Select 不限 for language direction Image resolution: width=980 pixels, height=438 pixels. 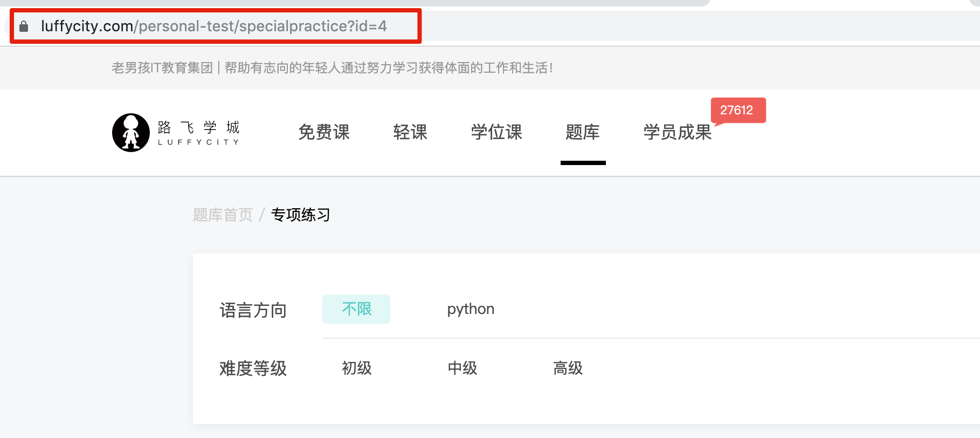[356, 309]
